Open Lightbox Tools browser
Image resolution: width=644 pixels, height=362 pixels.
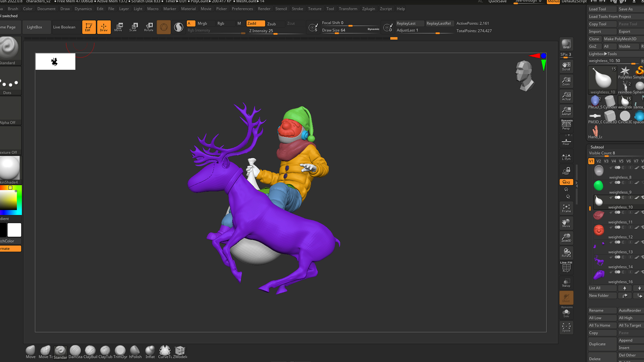tap(602, 54)
